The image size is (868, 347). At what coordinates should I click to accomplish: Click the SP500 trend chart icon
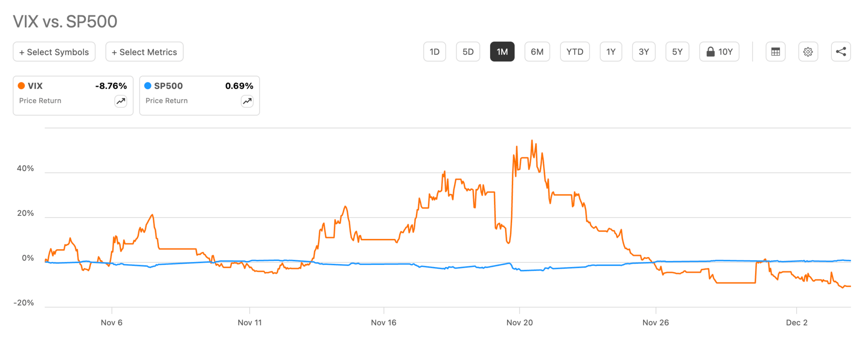tap(247, 101)
